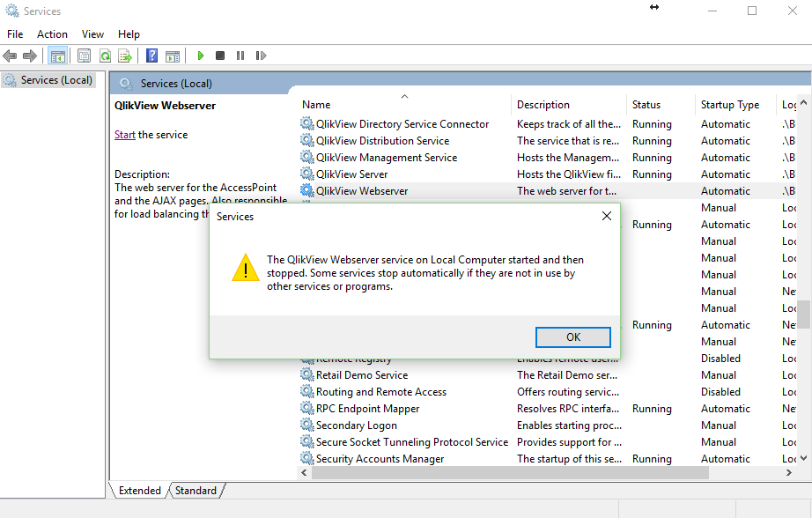Go back using the toolbar arrow

coord(10,55)
